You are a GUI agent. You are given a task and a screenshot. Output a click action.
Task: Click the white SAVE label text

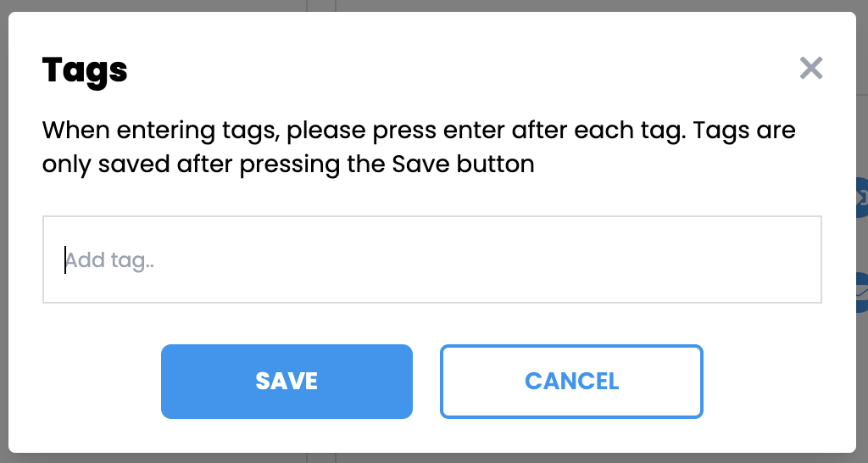287,382
